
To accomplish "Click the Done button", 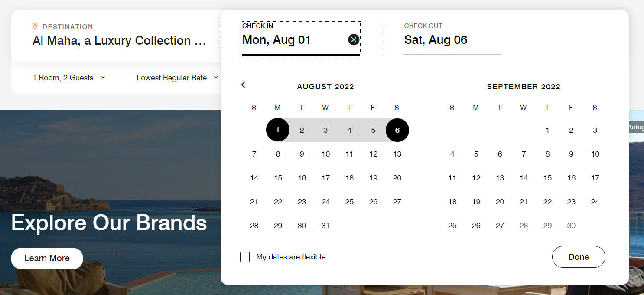I will pyautogui.click(x=579, y=257).
